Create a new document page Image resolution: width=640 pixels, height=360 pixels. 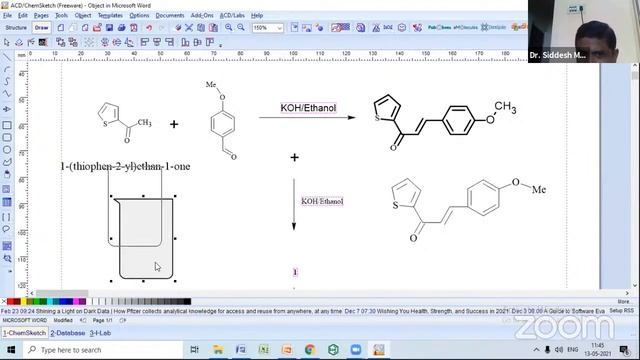60,28
